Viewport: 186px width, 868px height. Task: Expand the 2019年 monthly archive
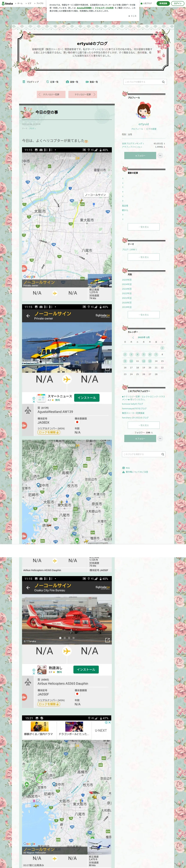127,307
